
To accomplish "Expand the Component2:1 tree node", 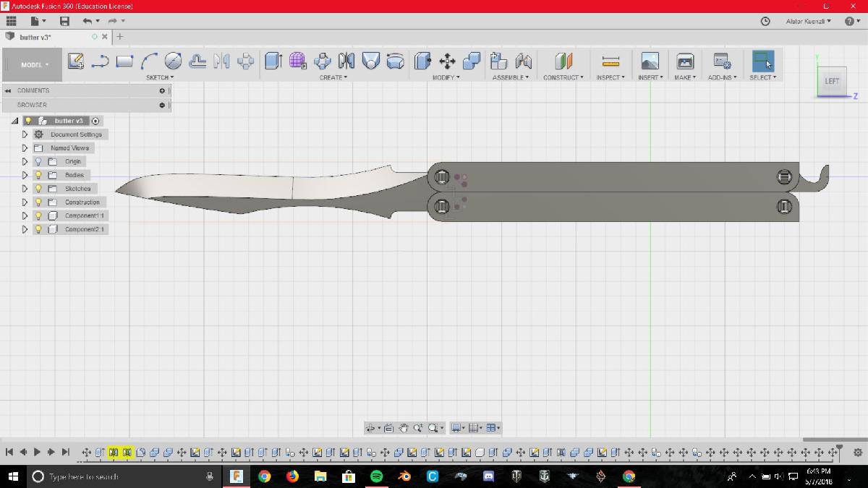I will click(x=25, y=229).
